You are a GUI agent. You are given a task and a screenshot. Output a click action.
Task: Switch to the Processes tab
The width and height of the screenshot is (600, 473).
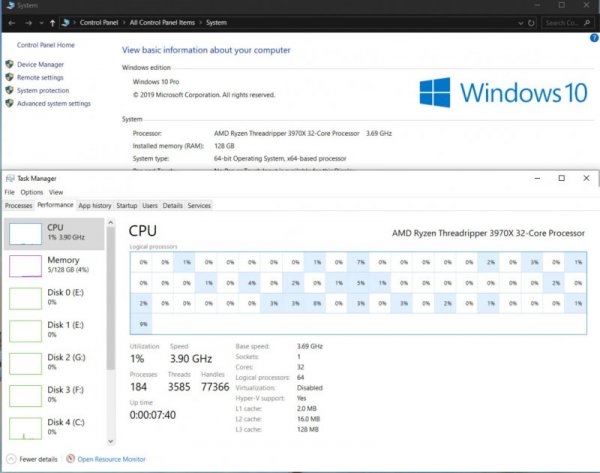[19, 205]
